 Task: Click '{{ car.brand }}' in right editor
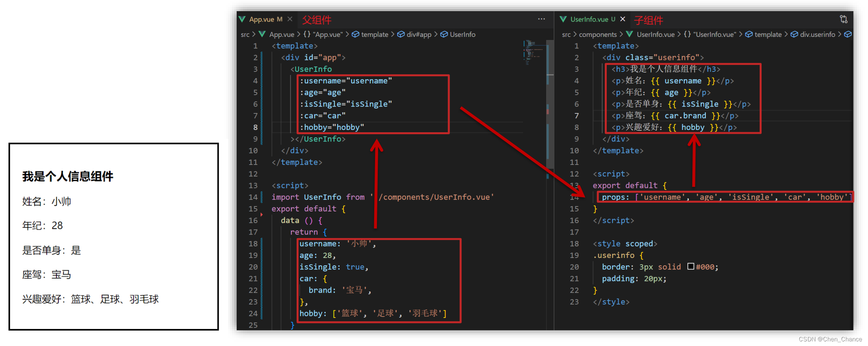(685, 116)
